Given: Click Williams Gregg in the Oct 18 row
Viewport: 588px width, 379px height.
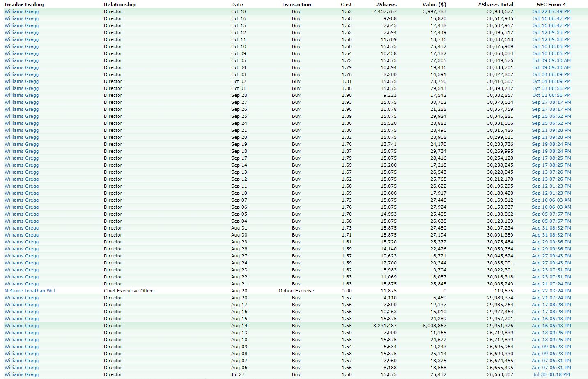Looking at the screenshot, I should tap(22, 11).
